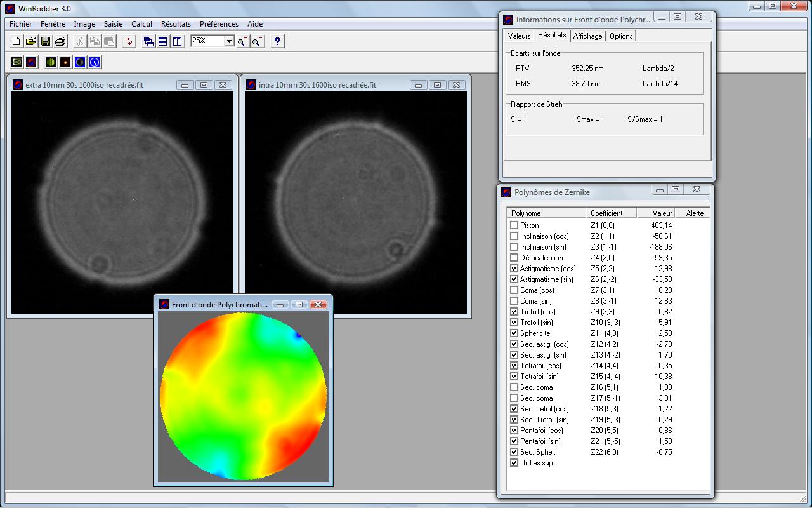The height and width of the screenshot is (508, 812).
Task: Select the extra-focal image window title bar
Action: tap(95, 84)
